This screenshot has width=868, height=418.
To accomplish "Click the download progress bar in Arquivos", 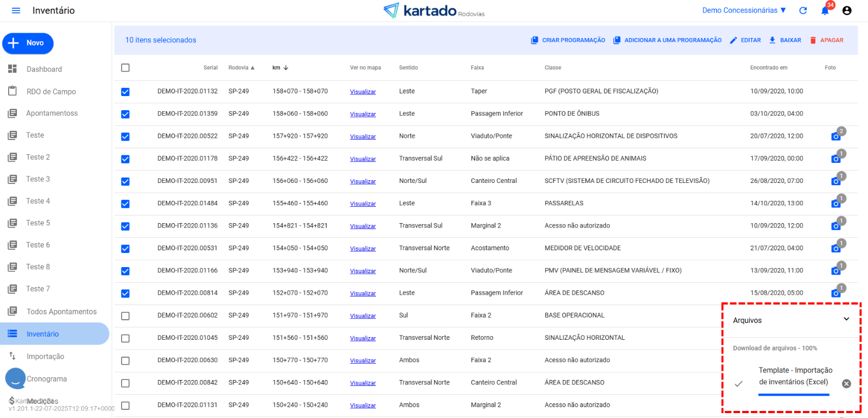I will [793, 395].
